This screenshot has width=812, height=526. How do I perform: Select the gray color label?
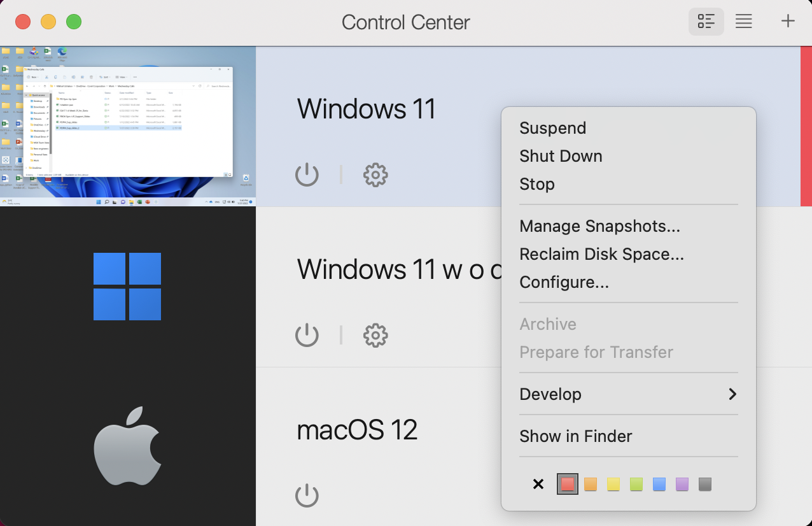point(705,484)
